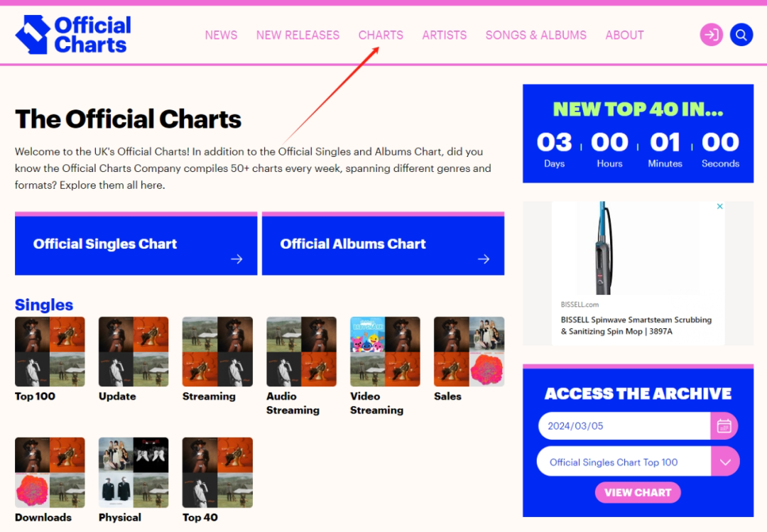767x532 pixels.
Task: Open the SONGS & ALBUMS link
Action: [535, 36]
